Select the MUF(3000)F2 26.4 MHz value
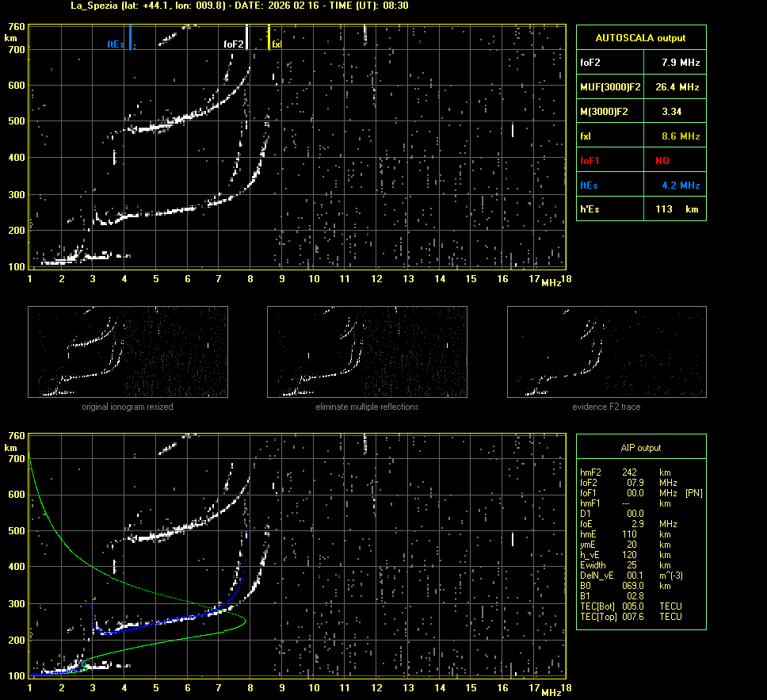Image resolution: width=767 pixels, height=700 pixels. pyautogui.click(x=681, y=86)
